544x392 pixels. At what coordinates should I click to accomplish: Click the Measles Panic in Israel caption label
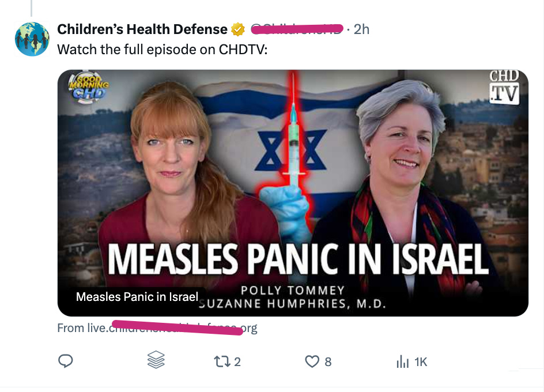click(x=137, y=296)
